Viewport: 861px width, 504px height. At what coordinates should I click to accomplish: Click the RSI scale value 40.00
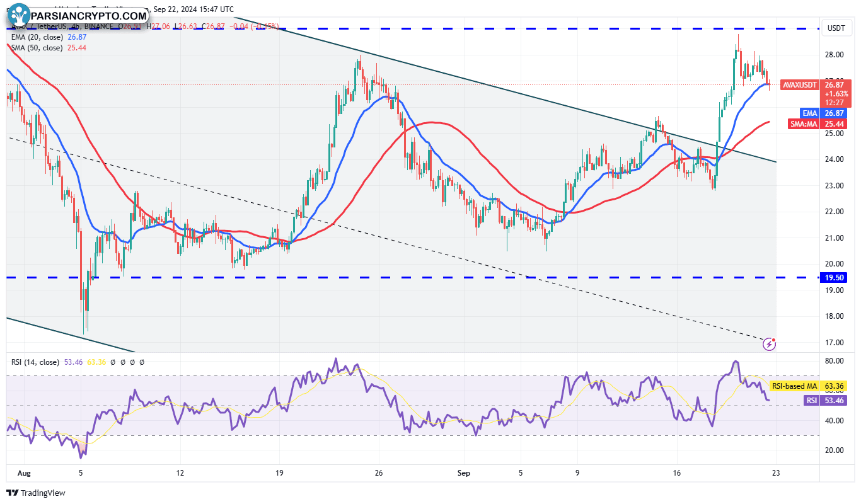click(835, 420)
